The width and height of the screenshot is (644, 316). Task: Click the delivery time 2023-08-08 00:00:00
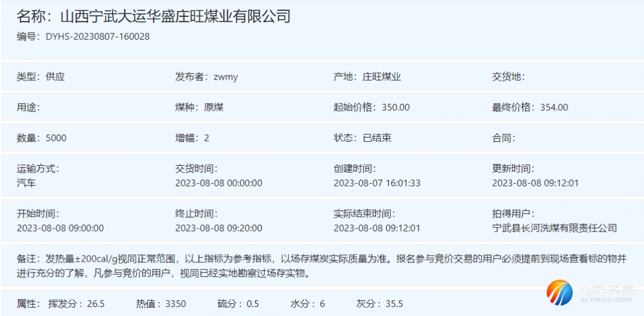(x=218, y=183)
